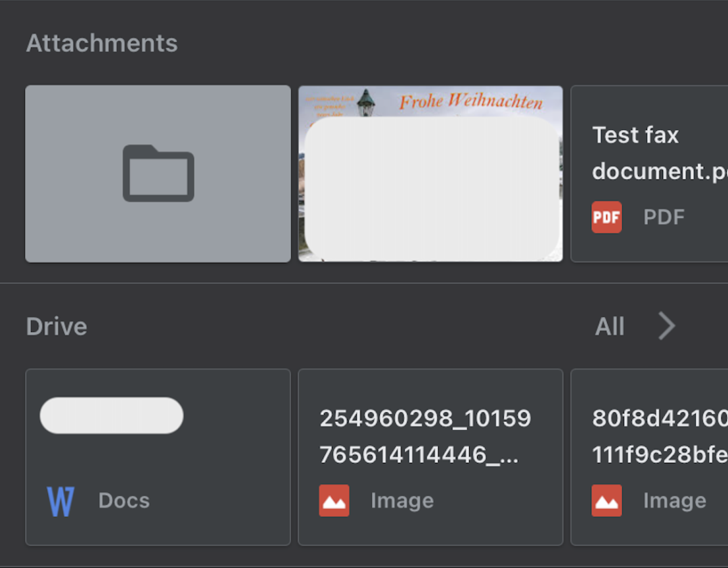Click the image icon under 80f8d42160

pyautogui.click(x=606, y=501)
